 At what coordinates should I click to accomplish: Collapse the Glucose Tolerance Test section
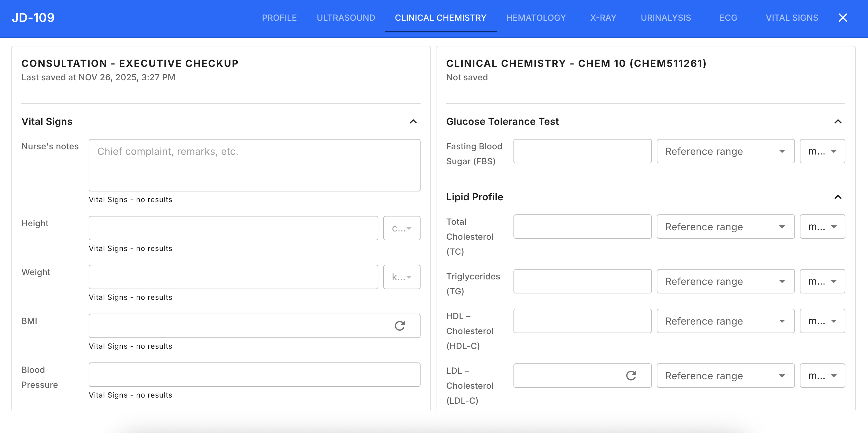coord(838,122)
